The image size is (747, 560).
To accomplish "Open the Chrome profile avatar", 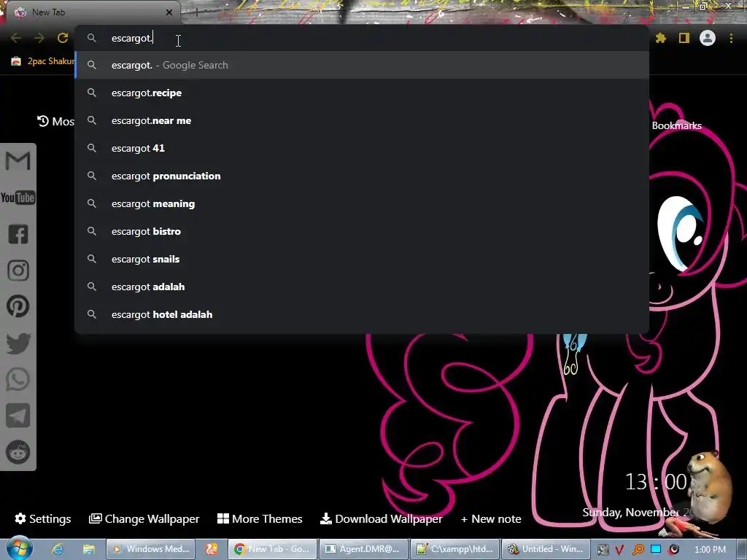I will tap(708, 38).
